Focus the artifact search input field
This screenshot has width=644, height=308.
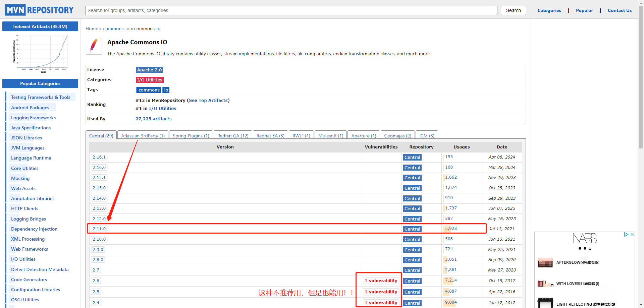tap(291, 10)
